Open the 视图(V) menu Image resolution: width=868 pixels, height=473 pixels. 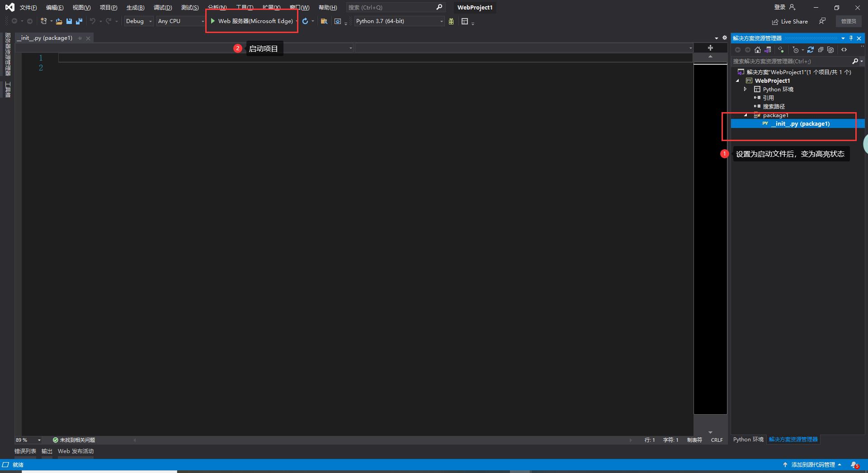pos(82,7)
